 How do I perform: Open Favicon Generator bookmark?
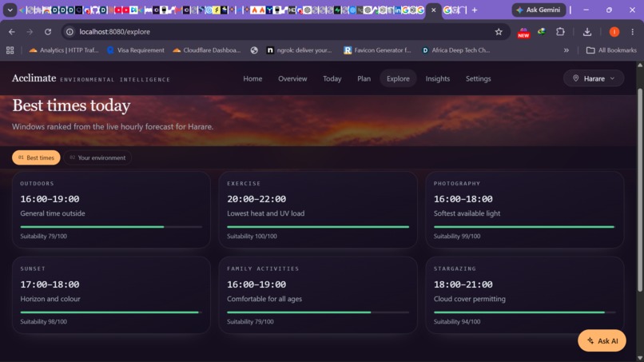coord(377,50)
